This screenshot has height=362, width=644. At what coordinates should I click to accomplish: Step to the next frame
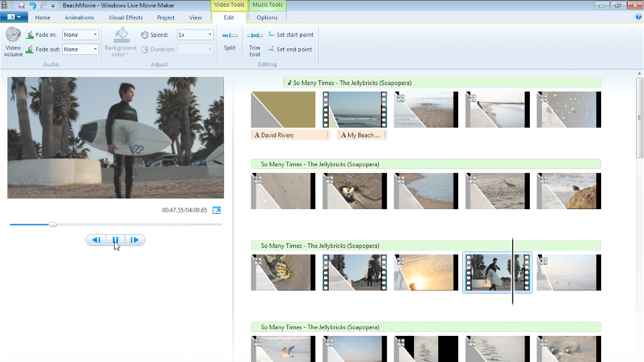pos(135,240)
